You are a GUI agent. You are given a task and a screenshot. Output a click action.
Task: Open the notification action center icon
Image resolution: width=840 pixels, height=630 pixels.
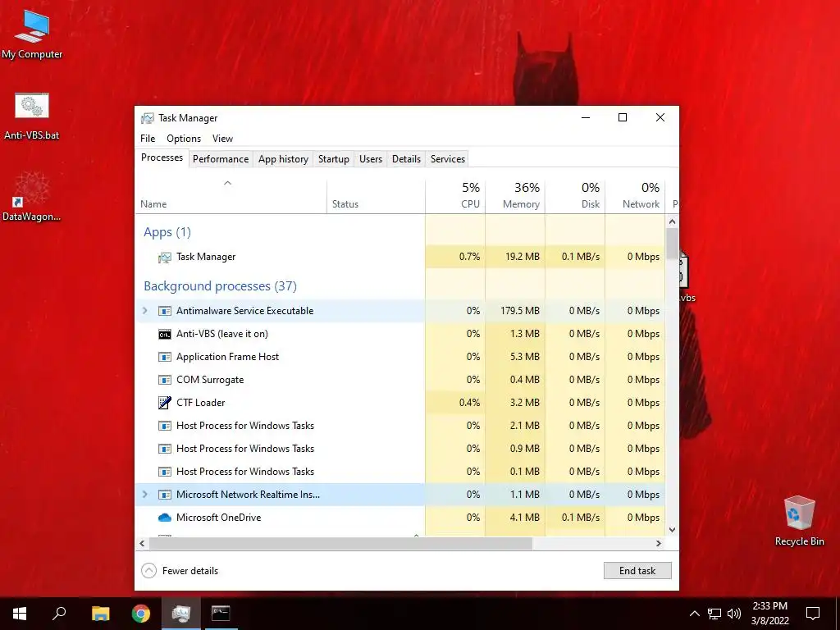[x=813, y=614]
